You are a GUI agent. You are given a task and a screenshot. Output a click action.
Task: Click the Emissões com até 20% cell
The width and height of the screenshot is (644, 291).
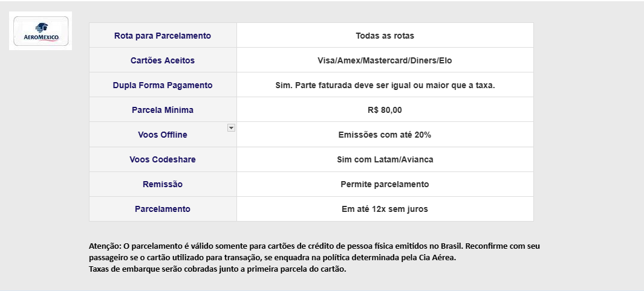coord(385,135)
